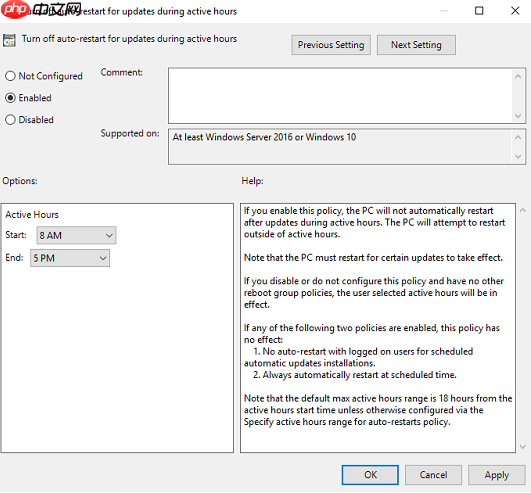Go to the Next Setting
This screenshot has height=493, width=531.
coord(416,45)
